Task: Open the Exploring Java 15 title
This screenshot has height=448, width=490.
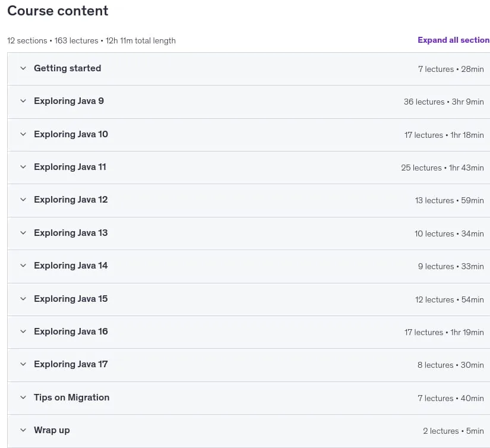Action: click(x=71, y=298)
